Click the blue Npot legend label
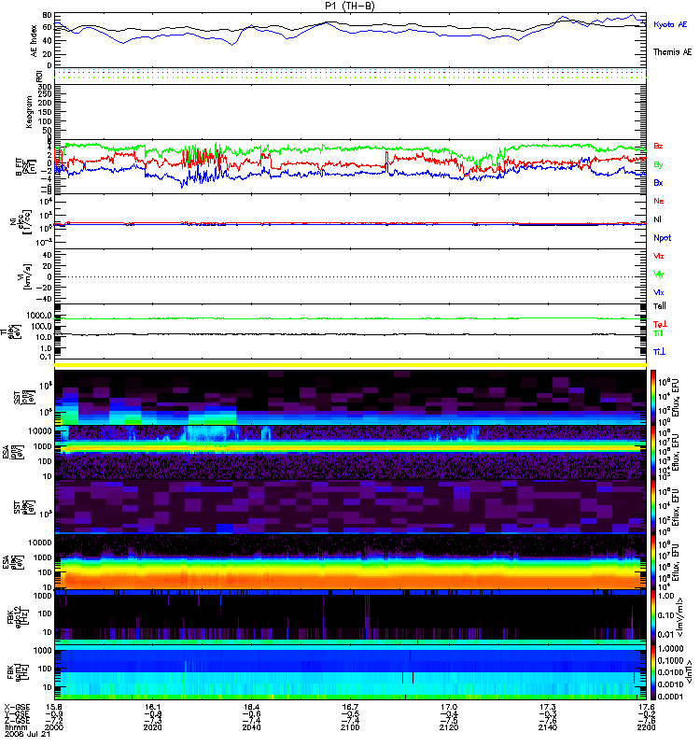The height and width of the screenshot is (747, 700). coord(662,237)
